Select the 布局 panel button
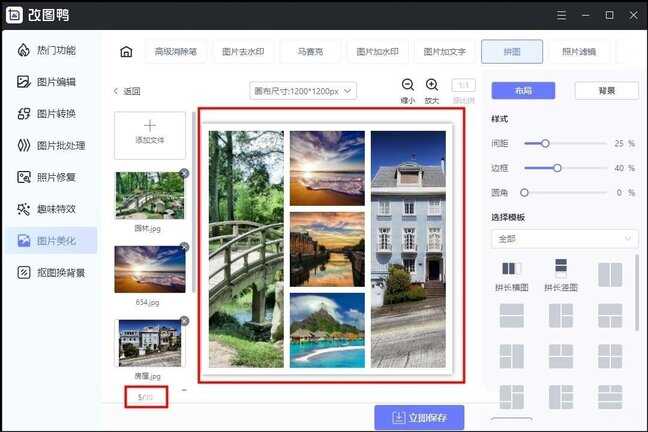The image size is (648, 432). [x=523, y=91]
